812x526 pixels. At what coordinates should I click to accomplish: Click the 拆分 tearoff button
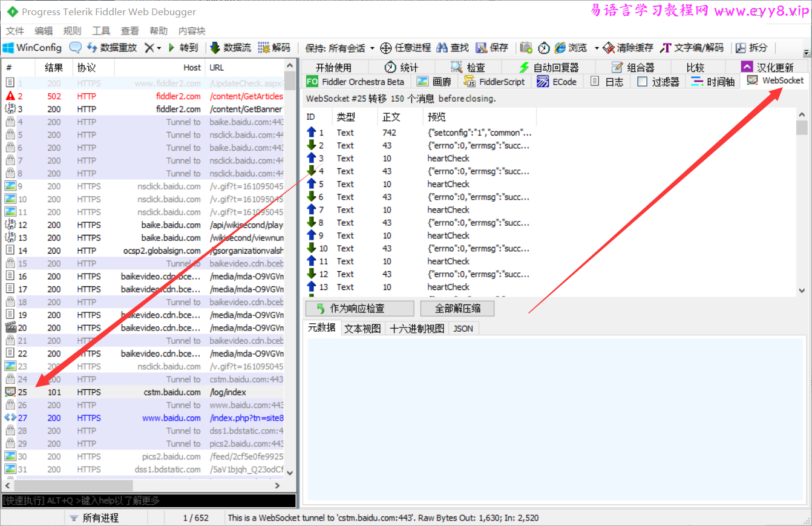pyautogui.click(x=751, y=48)
